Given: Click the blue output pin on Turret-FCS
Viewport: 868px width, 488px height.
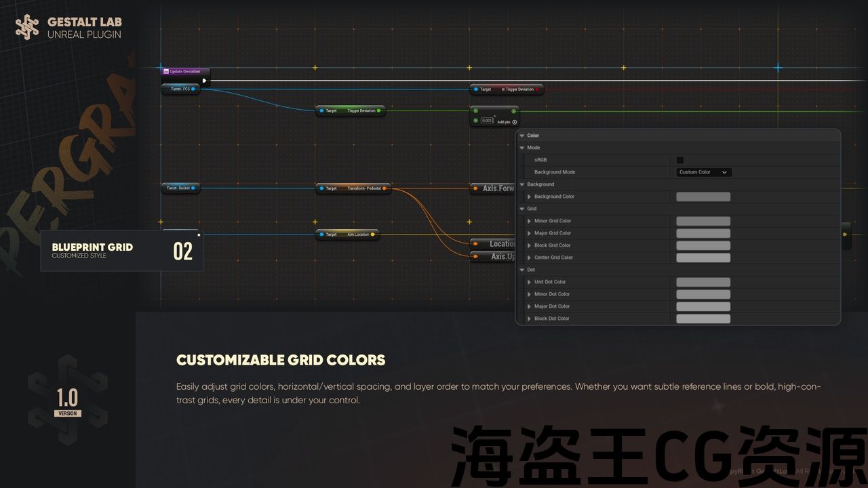Looking at the screenshot, I should (193, 89).
